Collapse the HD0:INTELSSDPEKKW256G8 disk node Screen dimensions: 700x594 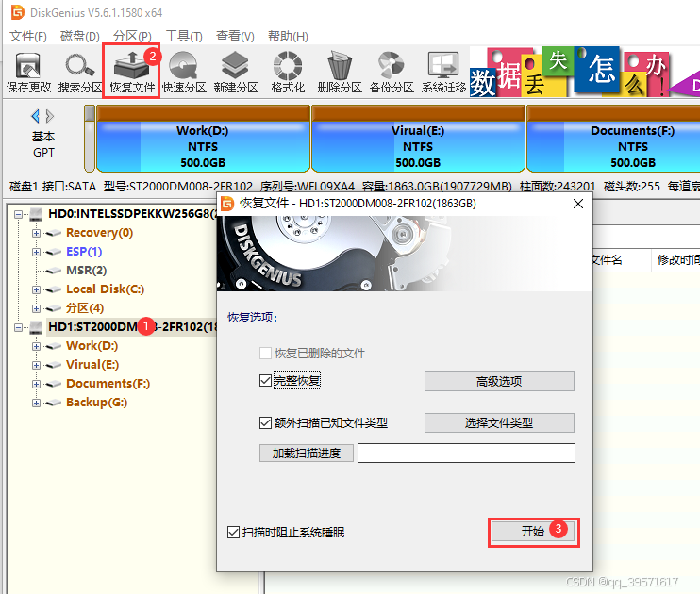pyautogui.click(x=18, y=214)
